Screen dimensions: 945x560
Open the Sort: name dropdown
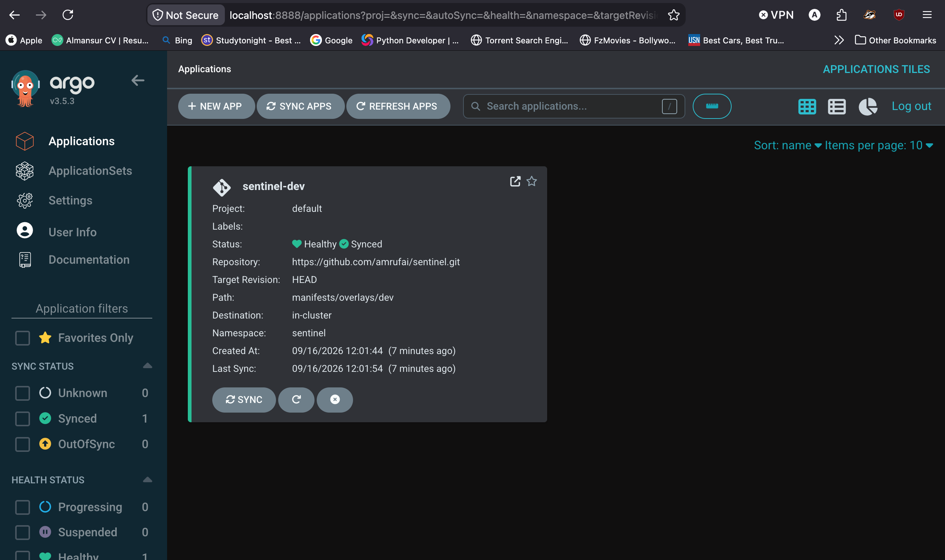787,145
